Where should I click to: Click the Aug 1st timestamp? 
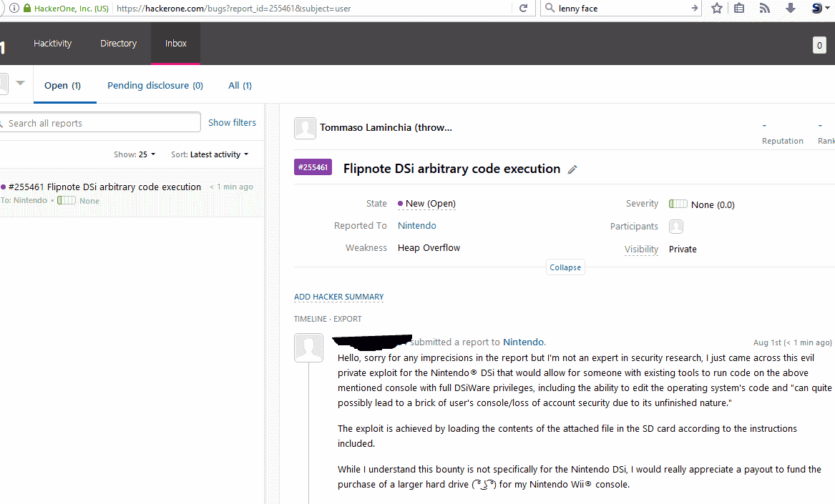[x=792, y=342]
